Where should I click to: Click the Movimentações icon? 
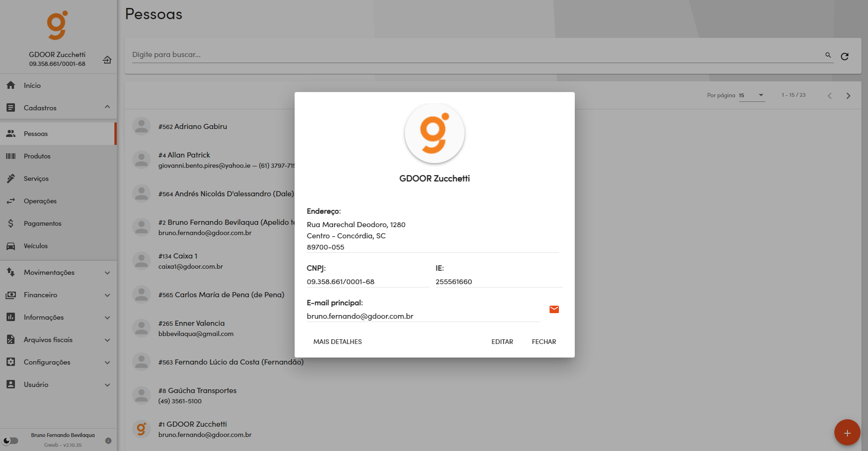(11, 272)
